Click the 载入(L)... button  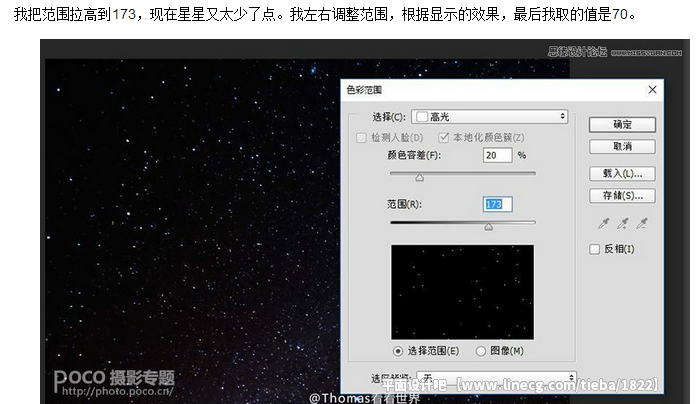[x=622, y=173]
